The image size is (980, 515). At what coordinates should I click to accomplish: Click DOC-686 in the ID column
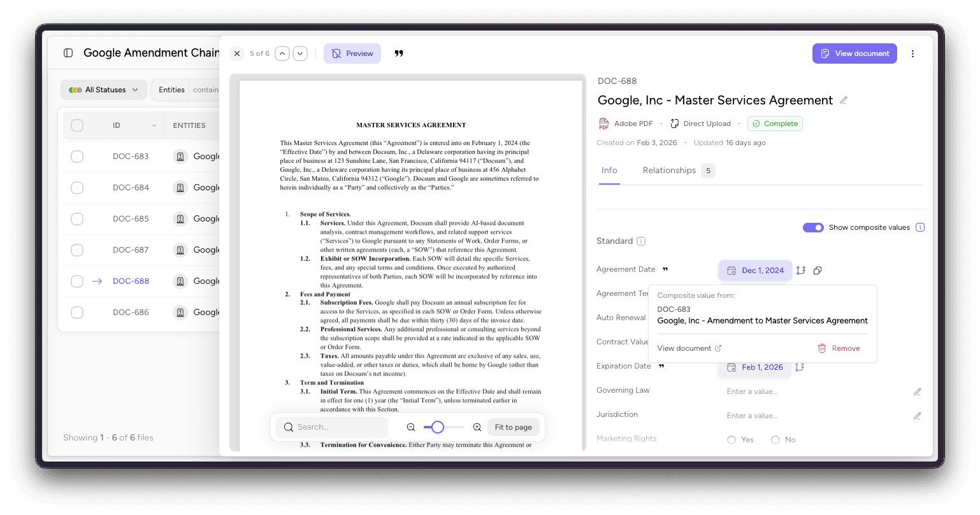(131, 312)
